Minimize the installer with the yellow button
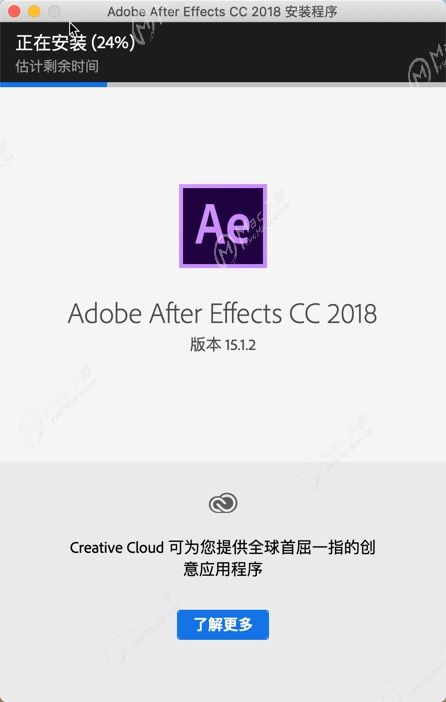 coord(34,11)
